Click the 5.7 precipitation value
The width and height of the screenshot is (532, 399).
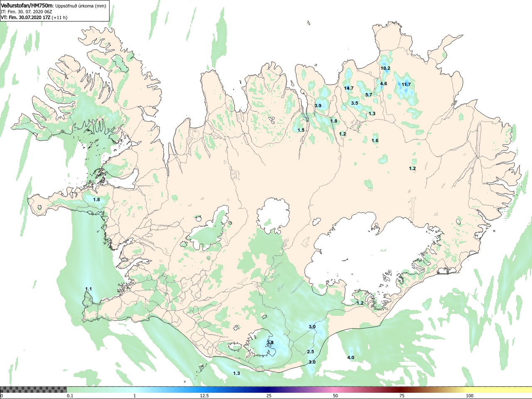tap(369, 95)
